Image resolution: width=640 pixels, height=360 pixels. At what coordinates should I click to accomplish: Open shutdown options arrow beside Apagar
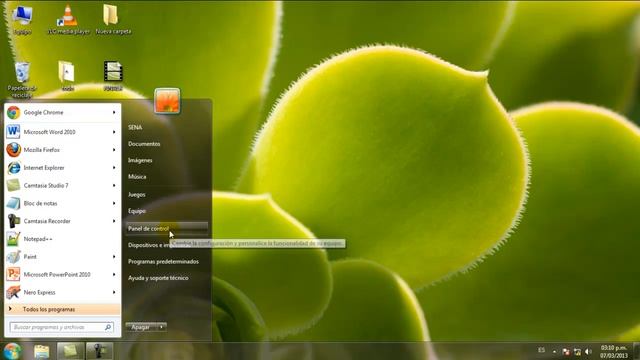(x=162, y=327)
